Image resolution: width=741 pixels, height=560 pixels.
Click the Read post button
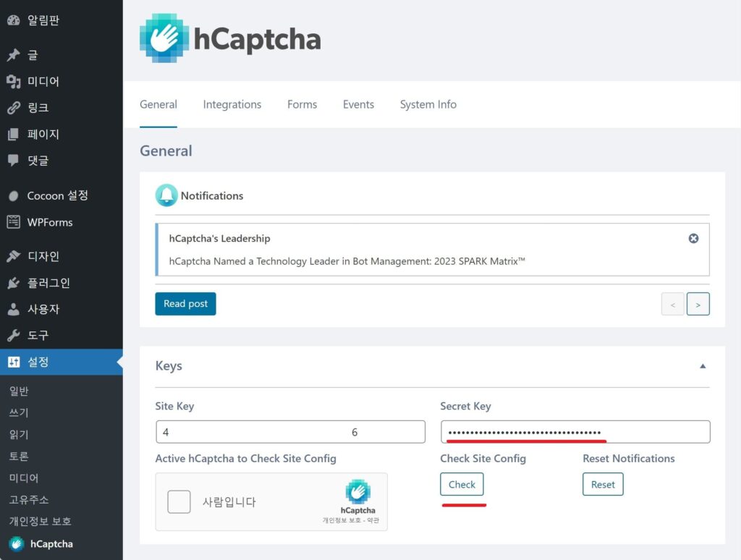click(185, 304)
